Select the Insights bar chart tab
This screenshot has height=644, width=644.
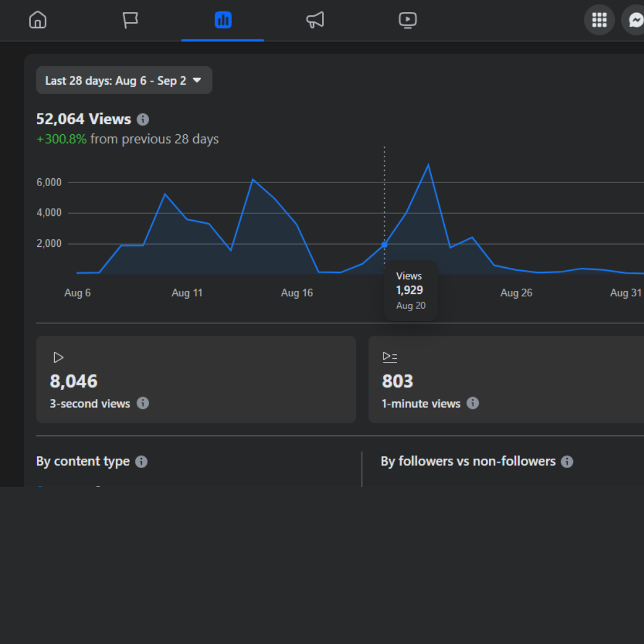pyautogui.click(x=223, y=20)
